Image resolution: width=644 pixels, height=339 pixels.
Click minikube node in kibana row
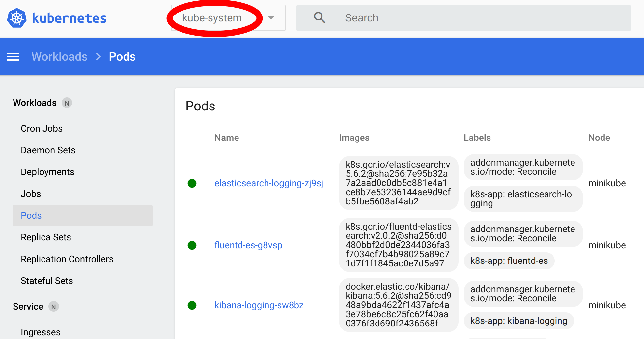pyautogui.click(x=607, y=305)
